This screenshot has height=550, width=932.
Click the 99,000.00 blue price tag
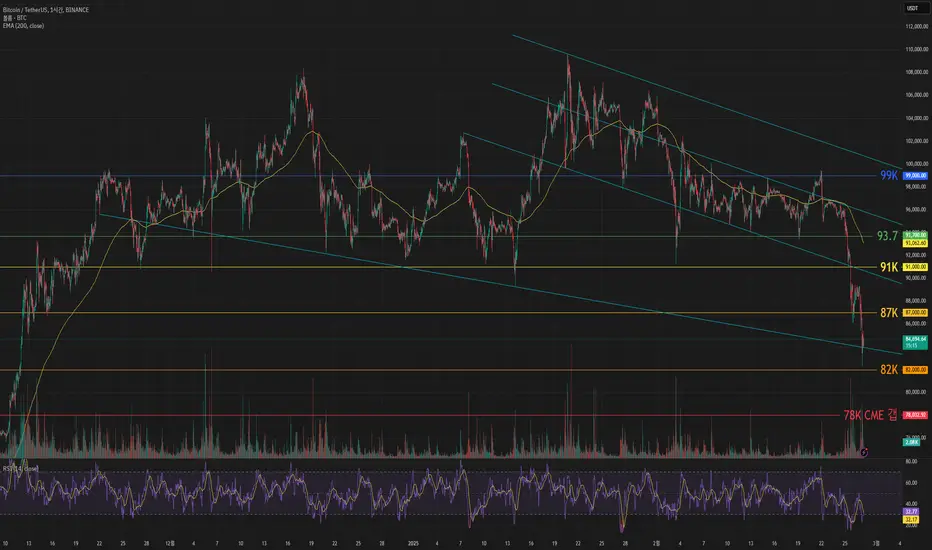click(915, 176)
